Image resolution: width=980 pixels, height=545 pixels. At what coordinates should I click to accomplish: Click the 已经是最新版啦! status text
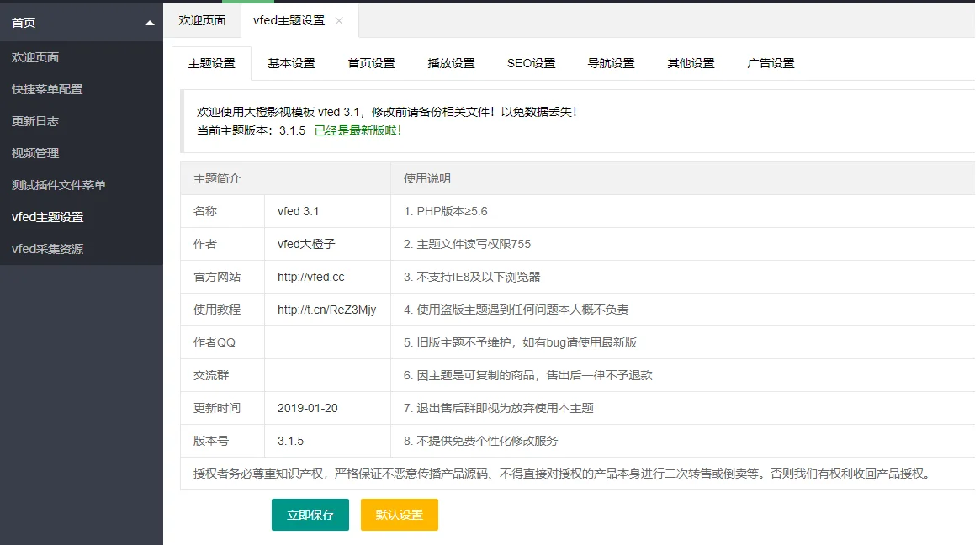coord(358,130)
